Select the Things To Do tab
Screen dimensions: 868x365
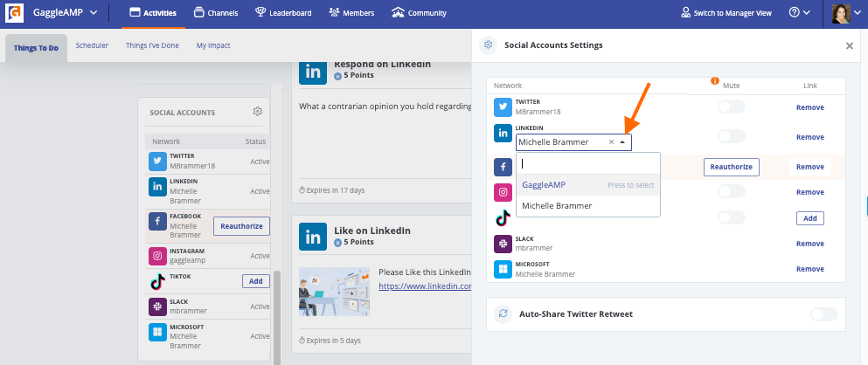pyautogui.click(x=36, y=47)
